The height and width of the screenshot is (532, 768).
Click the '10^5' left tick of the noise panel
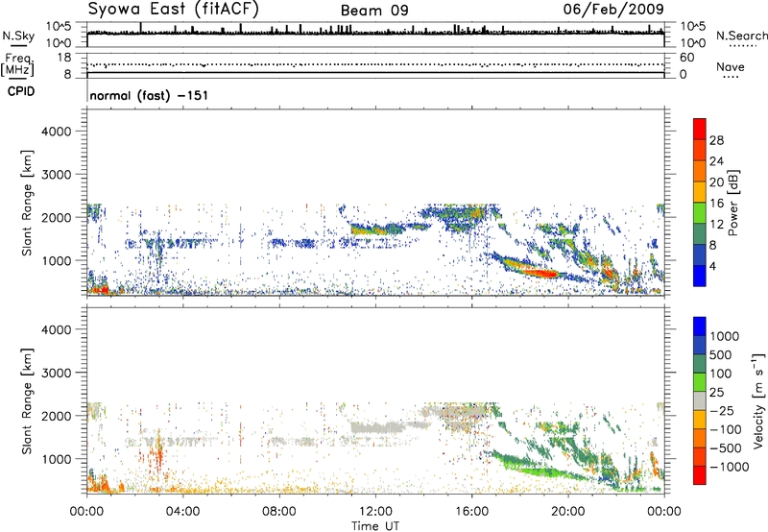(59, 26)
